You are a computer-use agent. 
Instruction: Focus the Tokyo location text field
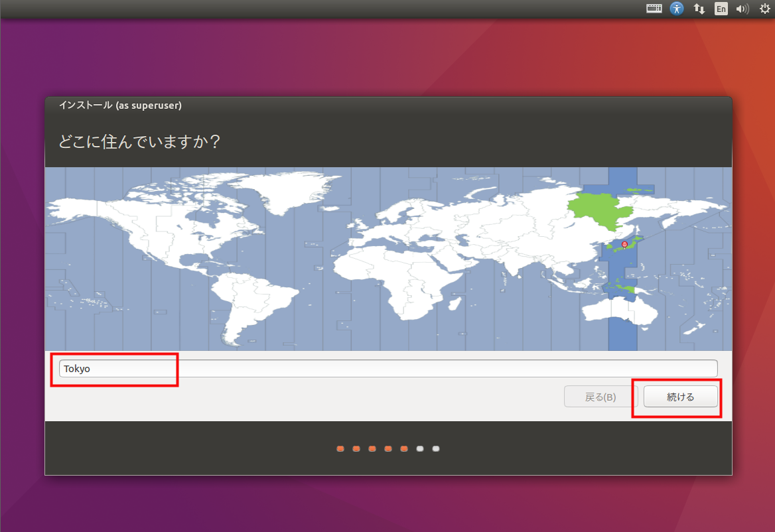click(x=388, y=369)
